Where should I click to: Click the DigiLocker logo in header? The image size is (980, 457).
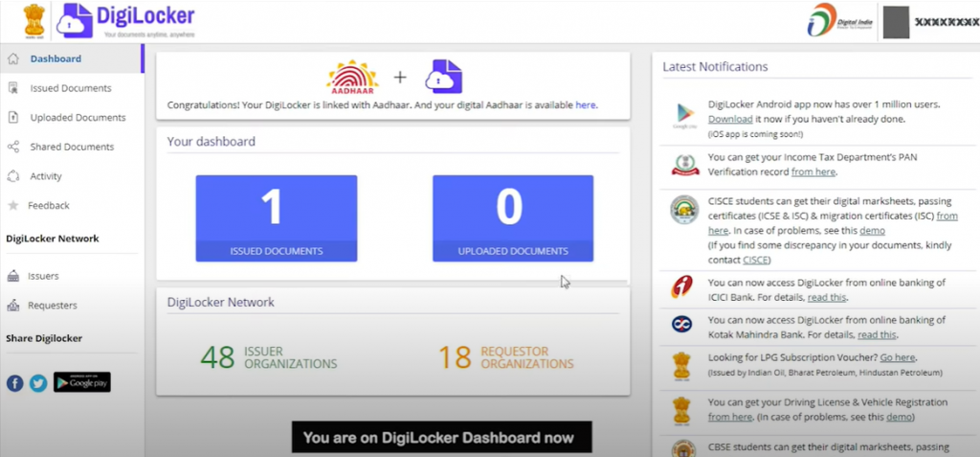[x=125, y=21]
